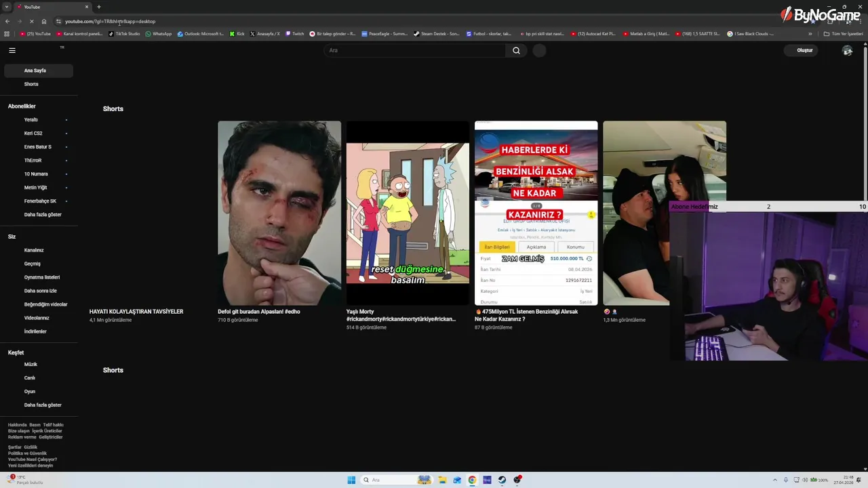Open the Enes Batur S channel
Screen dimensions: 868x488
39,147
